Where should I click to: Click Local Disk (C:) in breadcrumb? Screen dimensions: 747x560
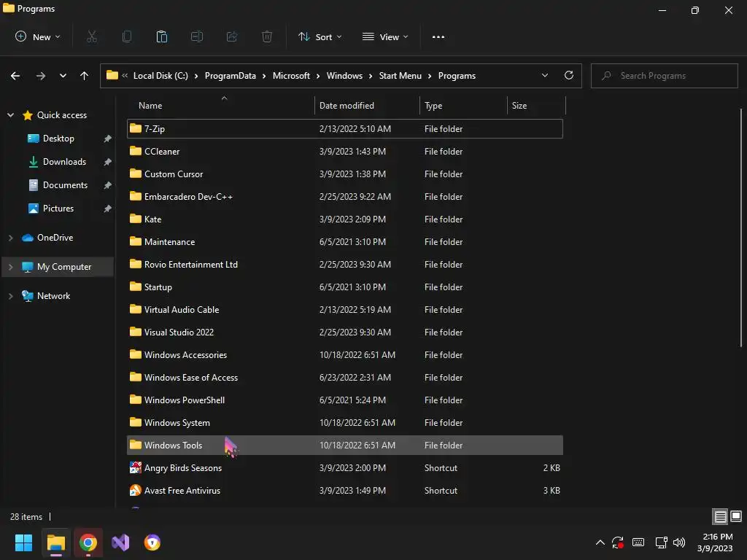[160, 76]
